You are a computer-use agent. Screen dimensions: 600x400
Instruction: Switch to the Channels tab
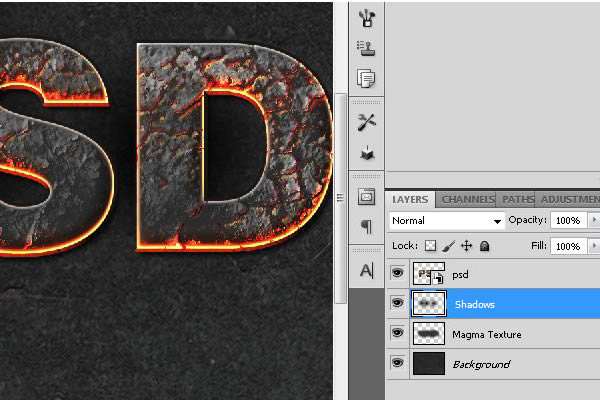[x=467, y=199]
